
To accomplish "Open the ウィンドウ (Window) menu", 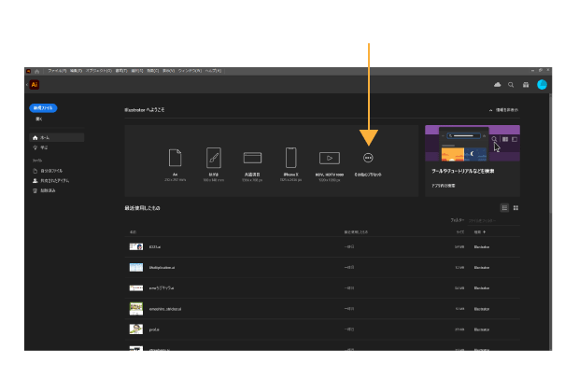I will (x=189, y=70).
